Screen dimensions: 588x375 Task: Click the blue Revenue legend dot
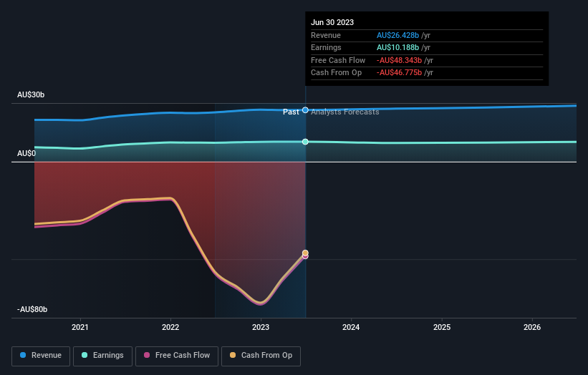(x=23, y=355)
